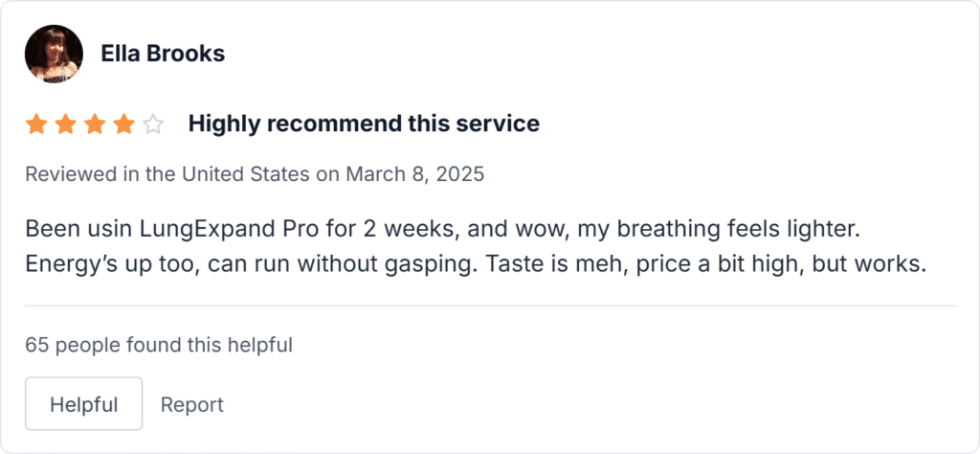Viewport: 980px width, 454px height.
Task: Open the review title 'Highly recommend this service'
Action: (364, 124)
